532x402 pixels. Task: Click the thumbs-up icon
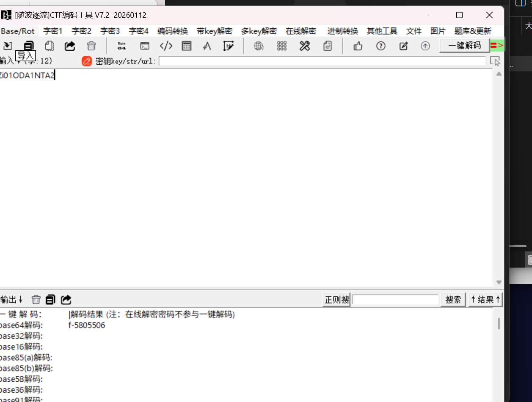(x=358, y=46)
